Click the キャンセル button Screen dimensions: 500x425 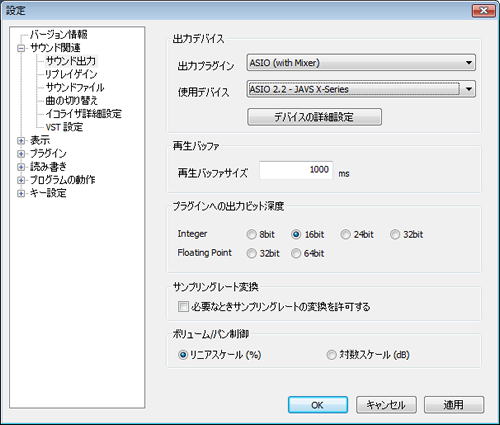click(386, 405)
